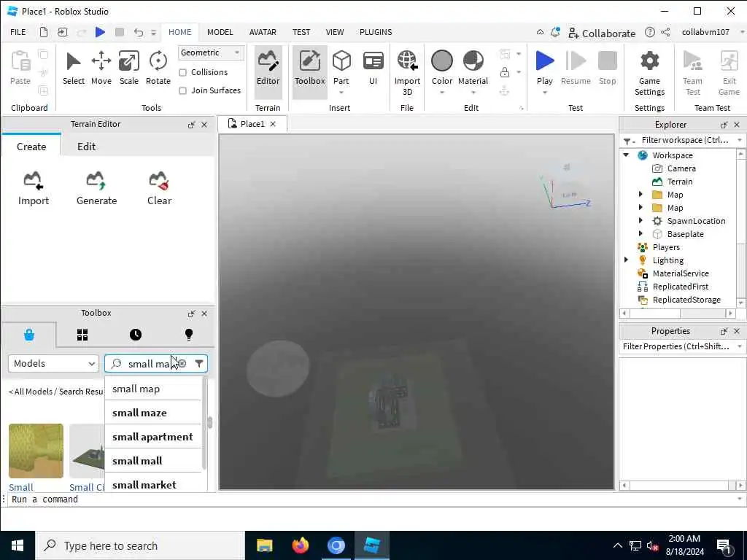The width and height of the screenshot is (747, 560).
Task: Open the Geometric mode dropdown
Action: (x=211, y=52)
